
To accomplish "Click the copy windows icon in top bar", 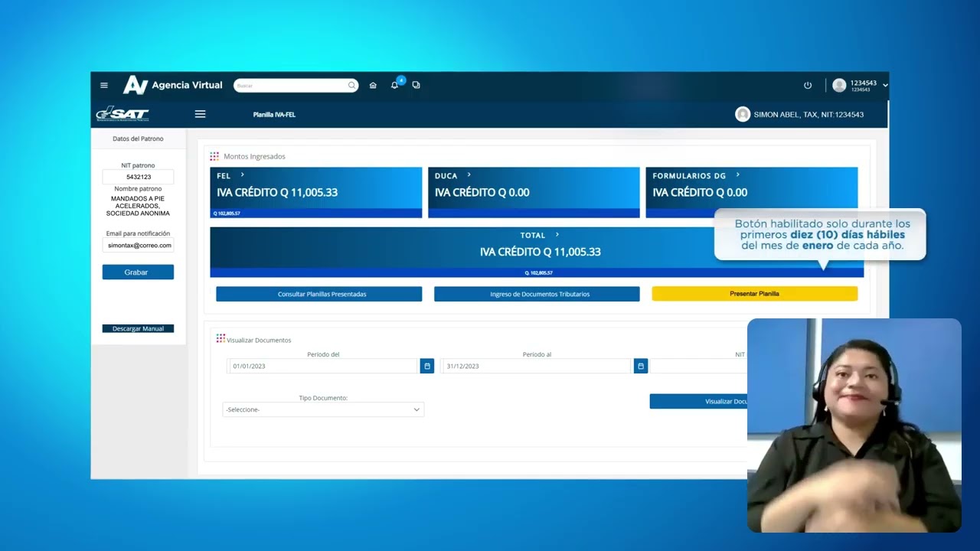I will coord(416,85).
